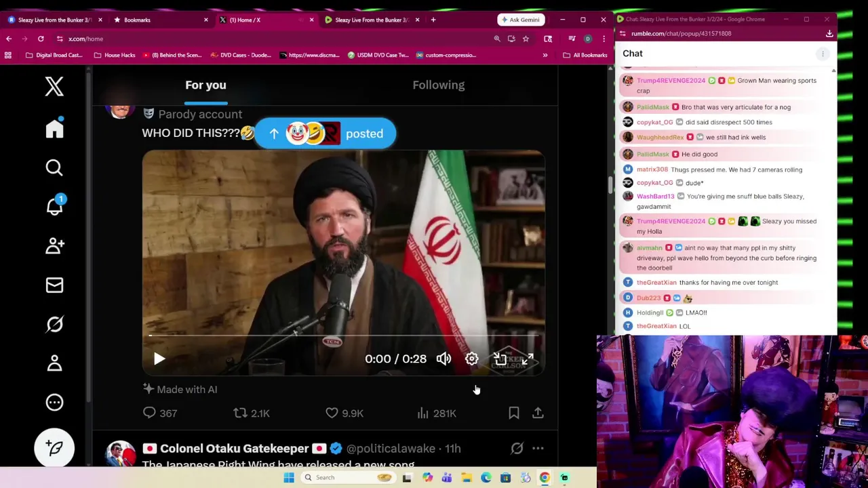Open the @politicalawake handle
The width and height of the screenshot is (868, 488).
(391, 448)
